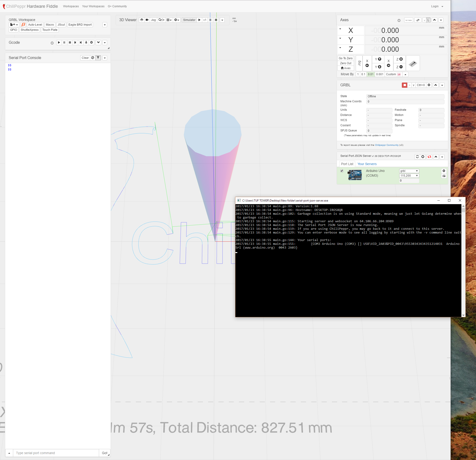Toggle in/mm units button in Axes
The image size is (476, 460).
pos(408,20)
